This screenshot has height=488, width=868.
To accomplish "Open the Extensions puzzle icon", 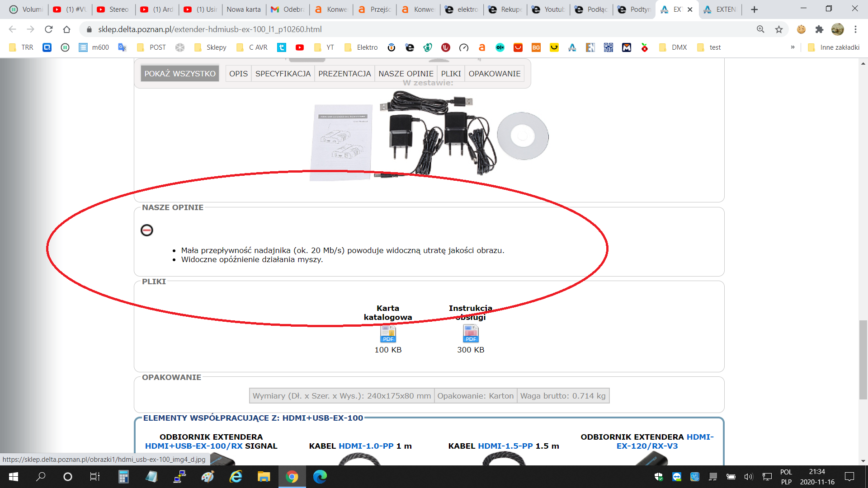I will (819, 29).
